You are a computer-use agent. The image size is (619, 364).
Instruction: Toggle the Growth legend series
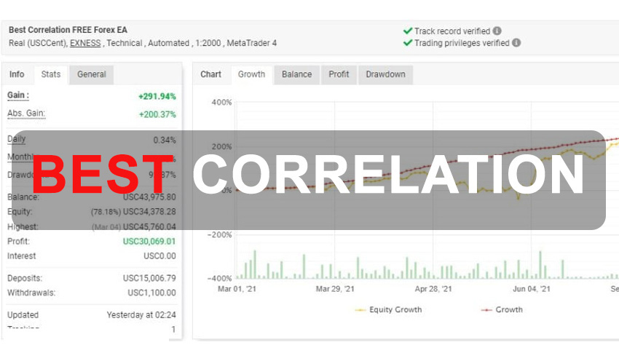pos(502,310)
